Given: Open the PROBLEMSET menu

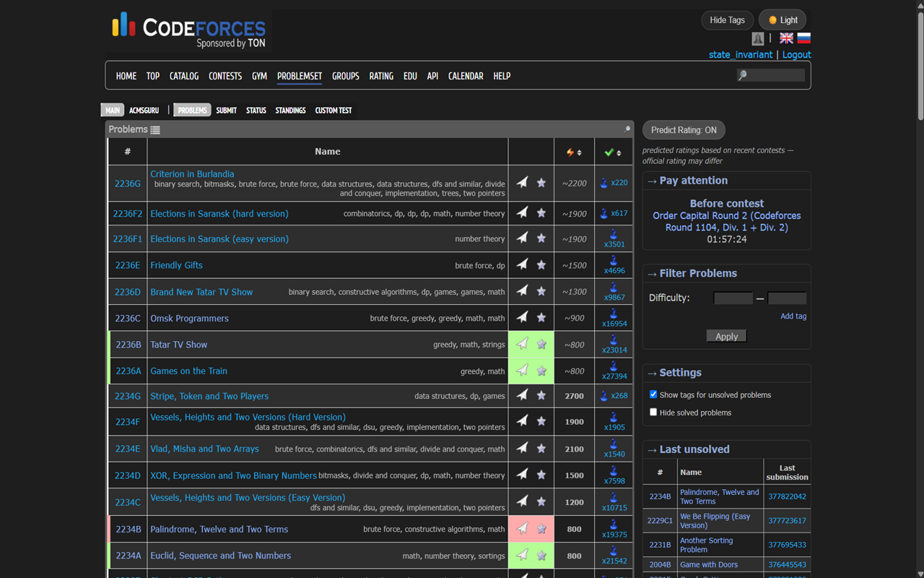Looking at the screenshot, I should (300, 76).
